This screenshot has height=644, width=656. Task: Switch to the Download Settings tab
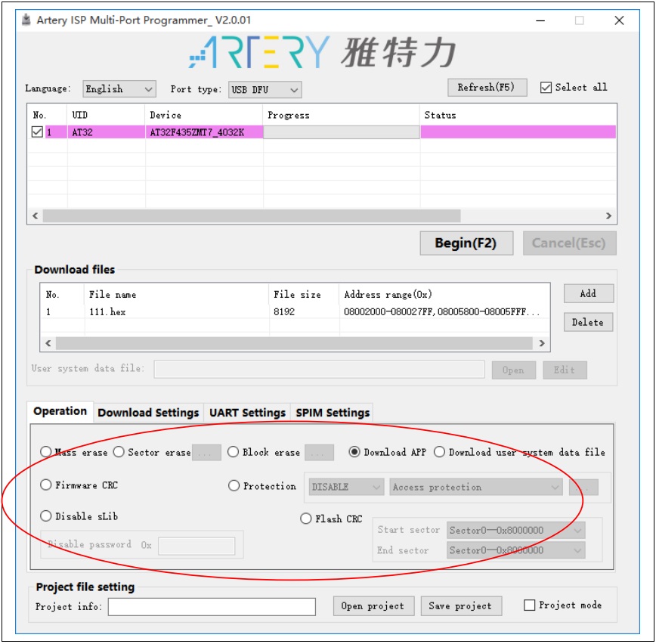pos(148,413)
